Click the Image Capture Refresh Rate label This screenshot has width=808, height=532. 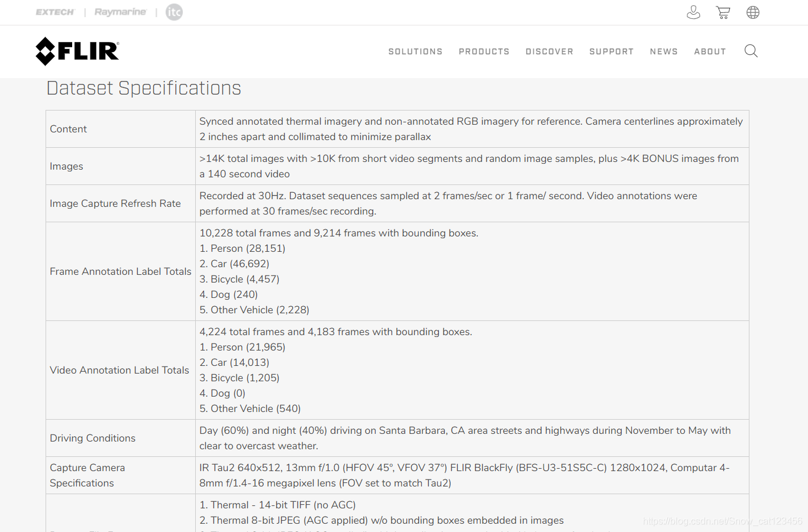[115, 203]
